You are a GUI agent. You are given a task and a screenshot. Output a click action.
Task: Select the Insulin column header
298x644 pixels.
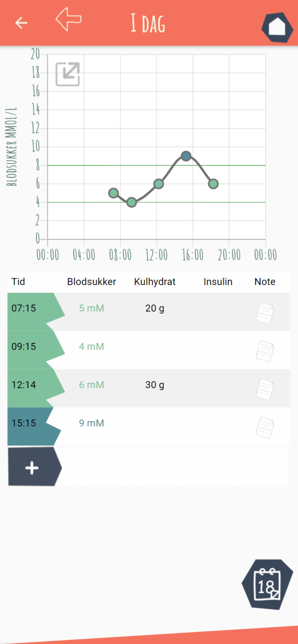(x=218, y=282)
